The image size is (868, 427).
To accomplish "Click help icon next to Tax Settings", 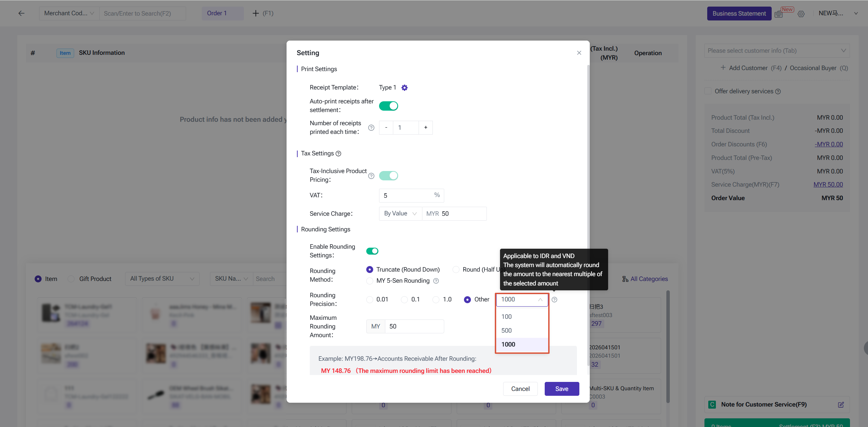I will 339,154.
